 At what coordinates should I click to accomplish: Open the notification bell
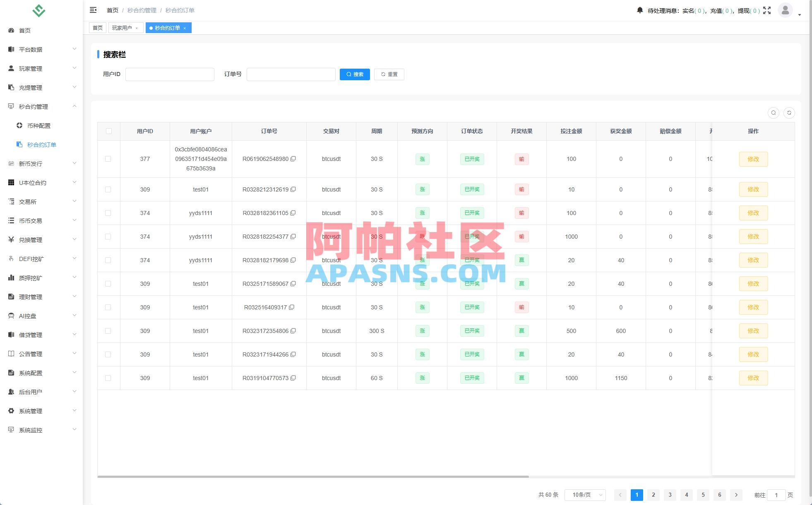(x=639, y=10)
